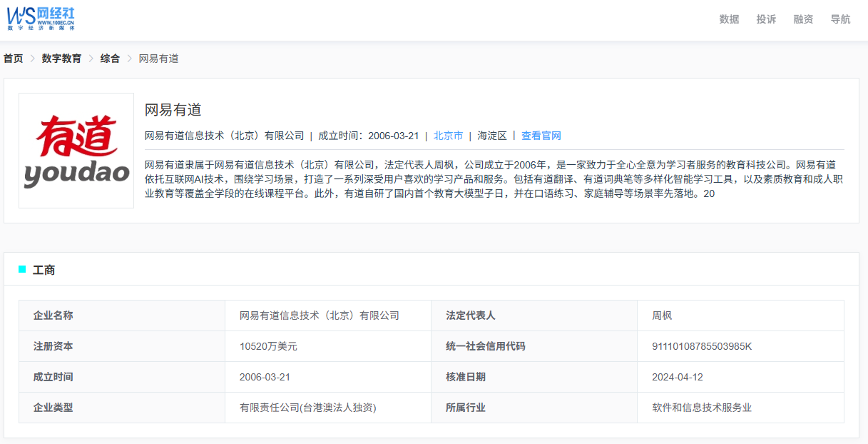868x444 pixels.
Task: Select the 企业类型 table label
Action: (x=53, y=408)
